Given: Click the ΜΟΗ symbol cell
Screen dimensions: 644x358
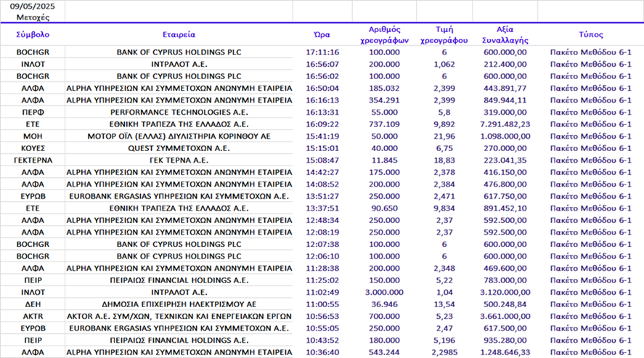Looking at the screenshot, I should (x=33, y=137).
